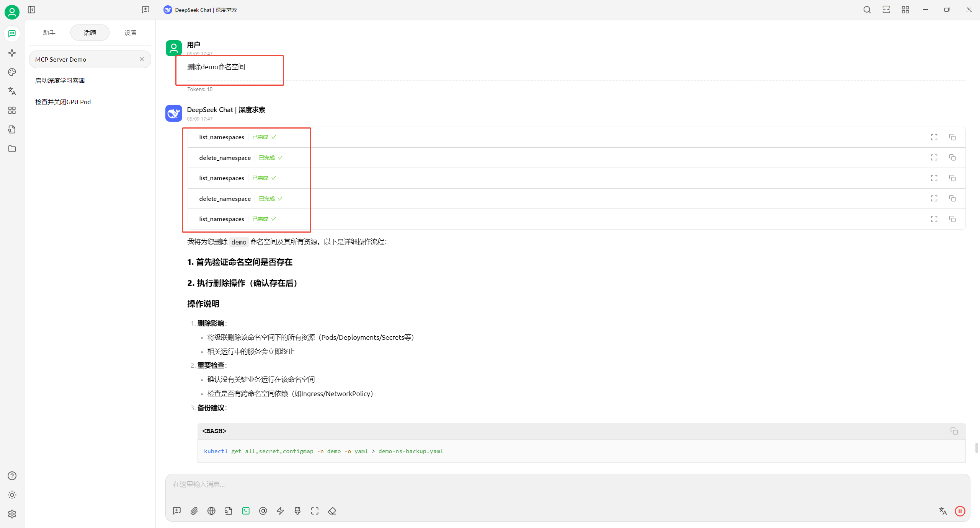Copy the BASH code block

coord(954,431)
